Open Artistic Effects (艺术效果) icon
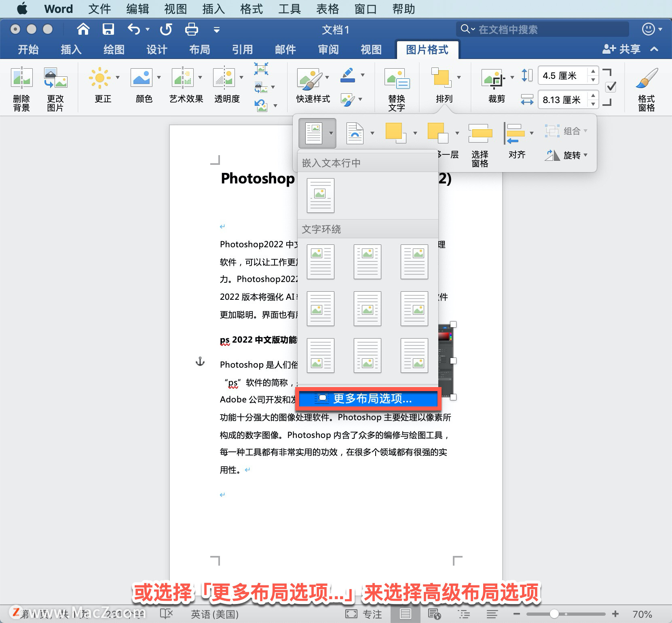672x623 pixels. (x=183, y=78)
